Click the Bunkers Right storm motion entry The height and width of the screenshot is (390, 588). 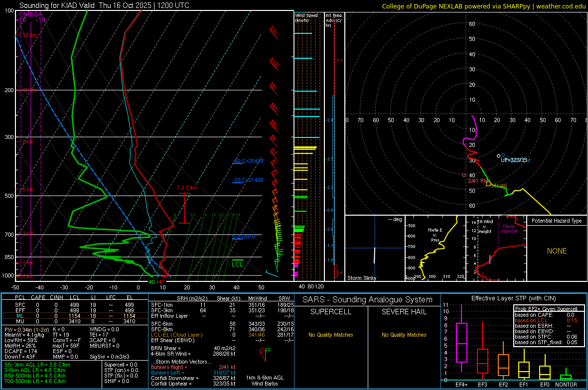tap(193, 367)
